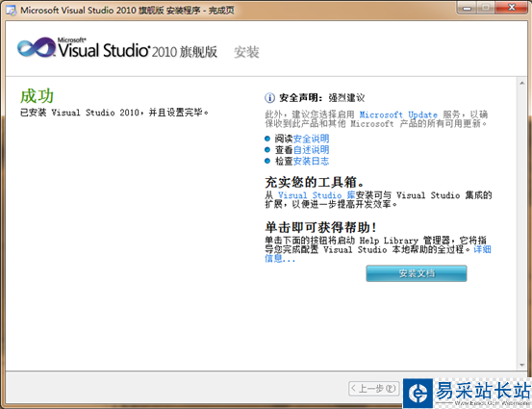Click the security notice info icon
The height and width of the screenshot is (409, 532).
click(x=269, y=98)
